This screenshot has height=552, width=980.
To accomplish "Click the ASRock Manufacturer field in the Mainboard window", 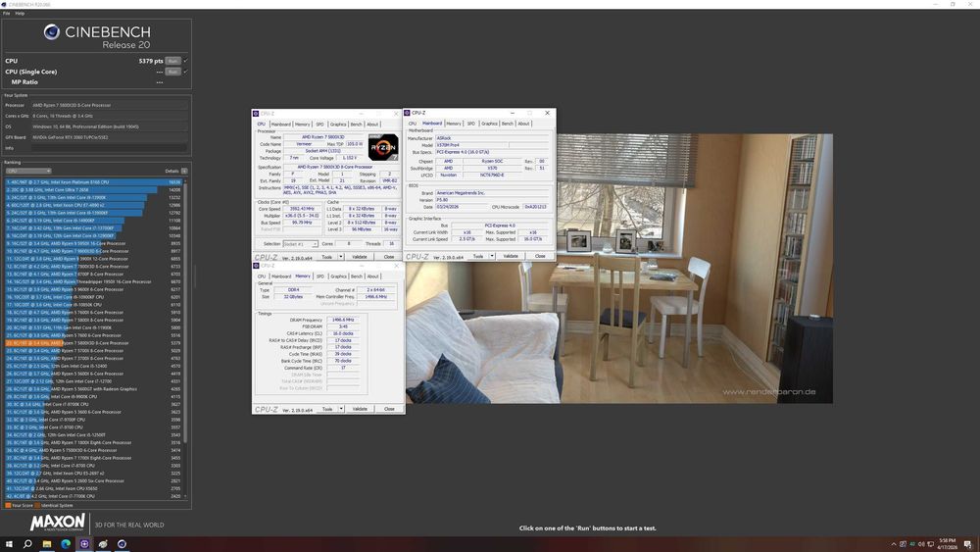I will click(x=493, y=138).
